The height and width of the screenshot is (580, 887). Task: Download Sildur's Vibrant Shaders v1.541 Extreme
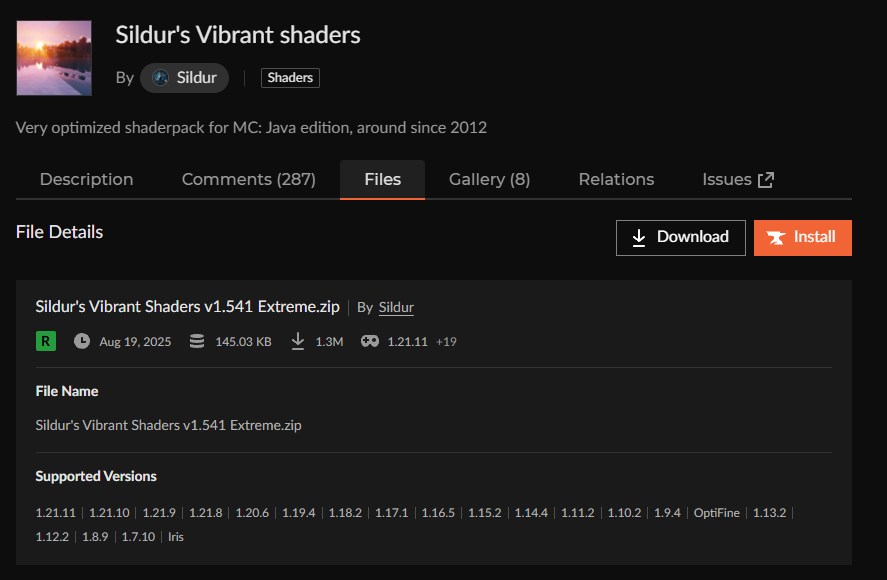tap(680, 237)
